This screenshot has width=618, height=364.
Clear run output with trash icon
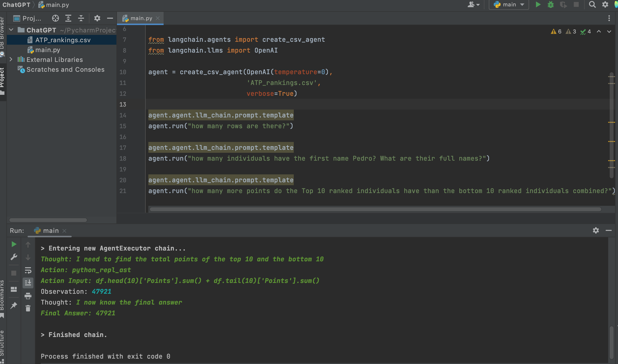coord(28,308)
